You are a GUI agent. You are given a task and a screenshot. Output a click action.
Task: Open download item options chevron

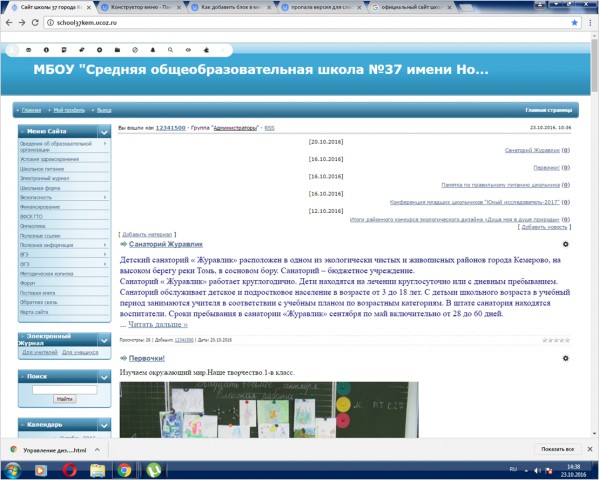[97, 450]
